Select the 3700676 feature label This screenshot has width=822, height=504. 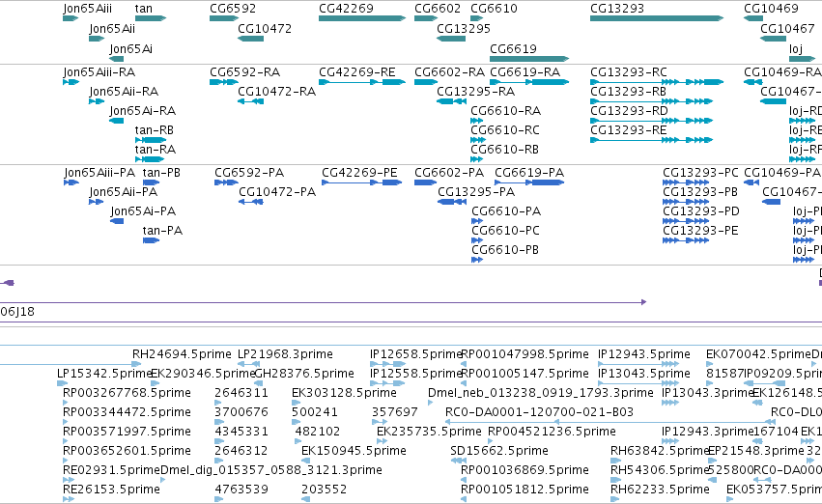241,412
